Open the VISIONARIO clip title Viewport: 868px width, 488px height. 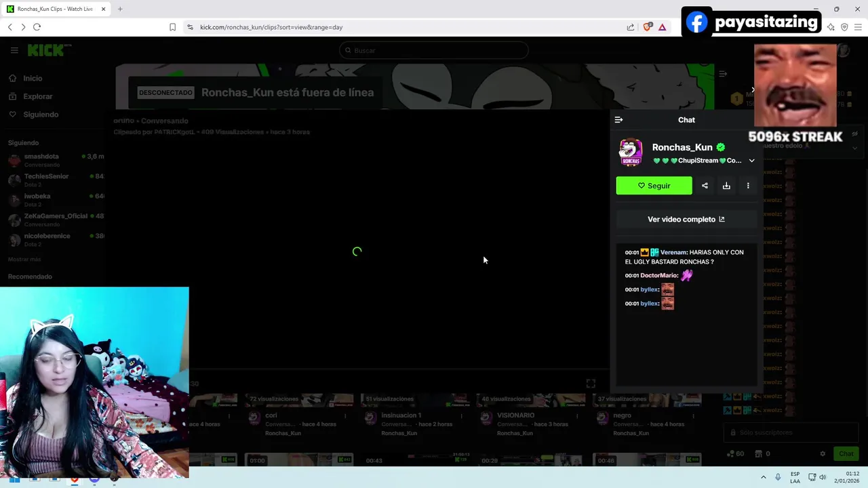coord(515,415)
